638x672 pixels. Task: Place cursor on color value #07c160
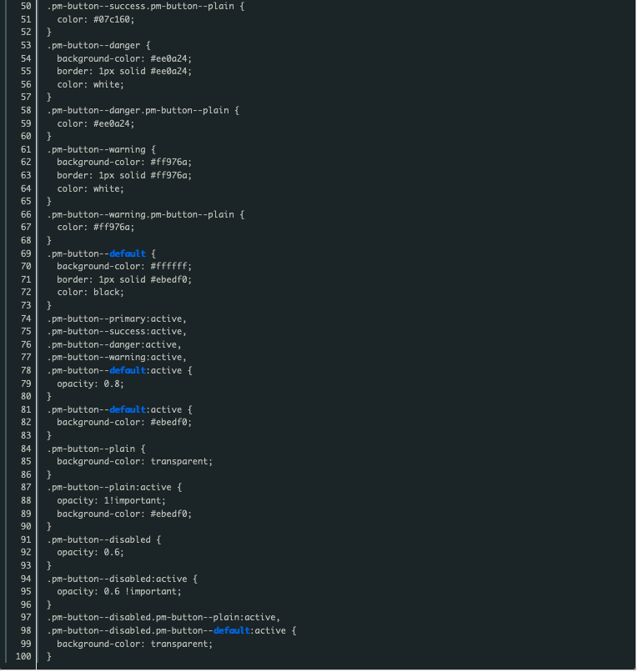pyautogui.click(x=113, y=20)
